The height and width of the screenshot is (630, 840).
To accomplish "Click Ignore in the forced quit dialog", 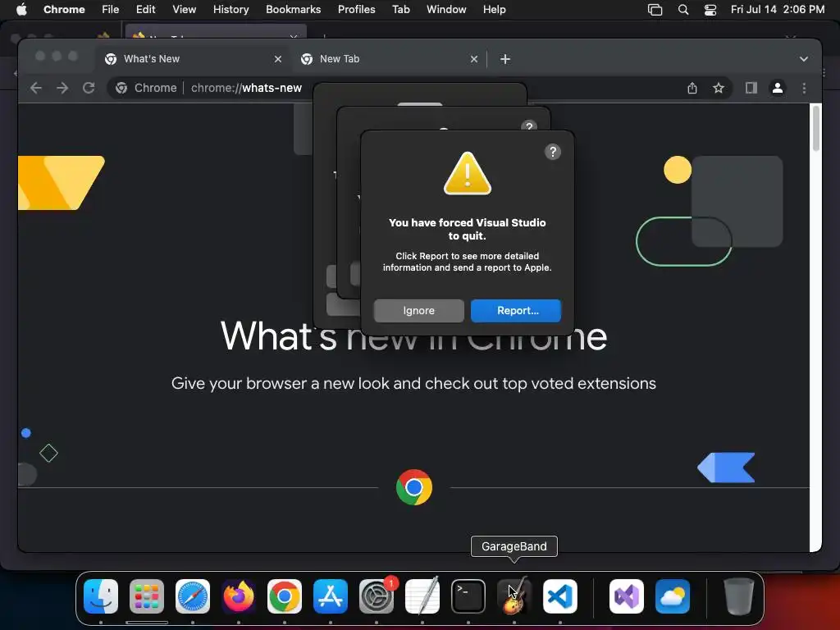I will tap(419, 311).
